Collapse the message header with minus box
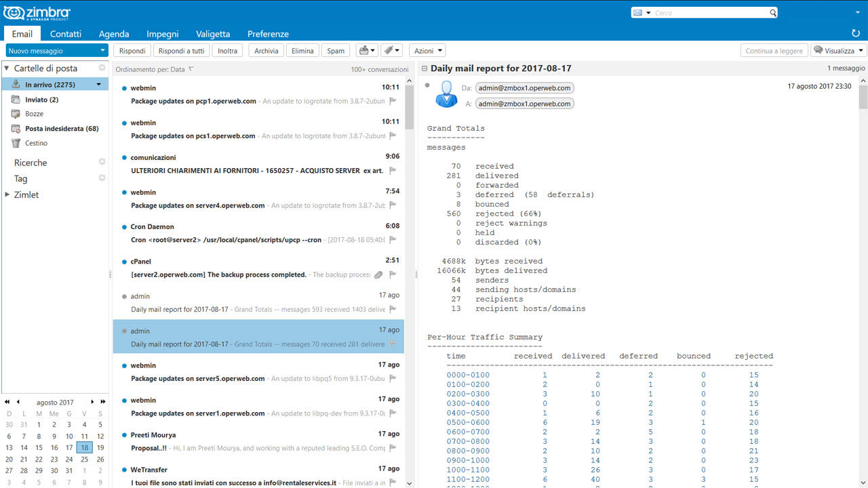Screen dimensions: 868x488 coord(425,68)
